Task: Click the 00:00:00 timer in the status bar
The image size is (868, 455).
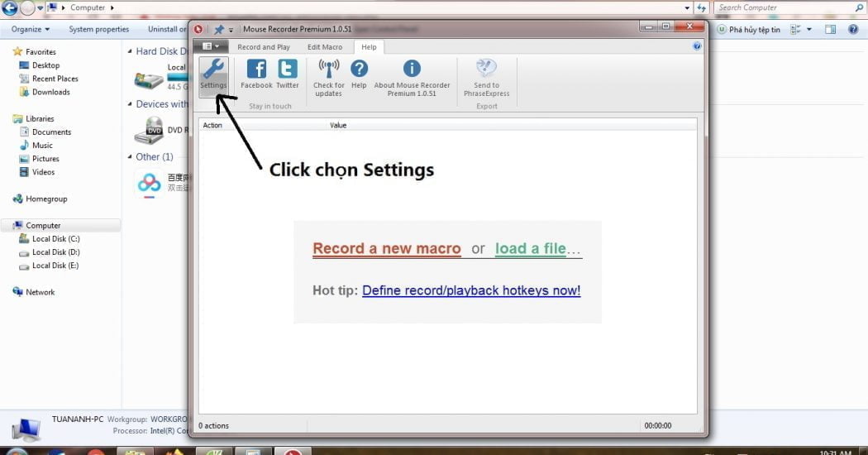Action: point(658,425)
